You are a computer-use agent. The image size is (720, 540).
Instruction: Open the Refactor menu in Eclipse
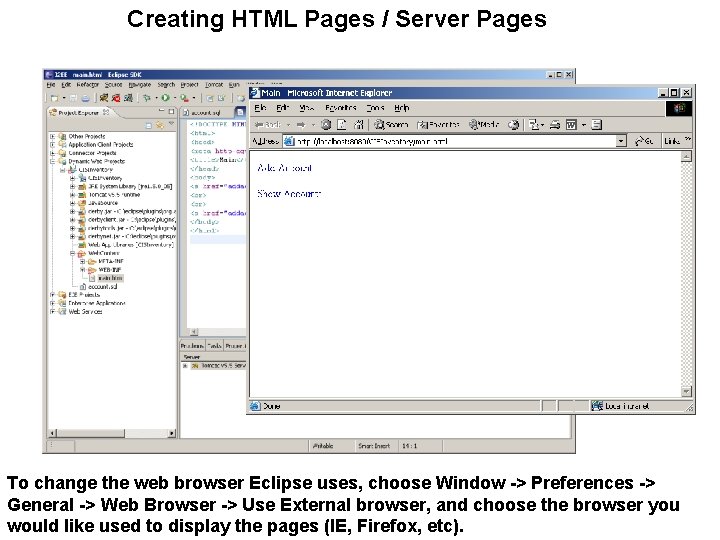[87, 84]
